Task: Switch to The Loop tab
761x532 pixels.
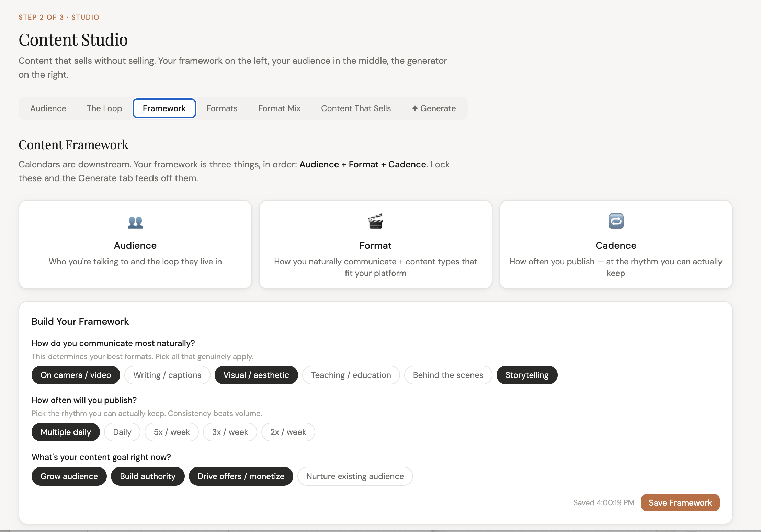Action: pyautogui.click(x=104, y=108)
